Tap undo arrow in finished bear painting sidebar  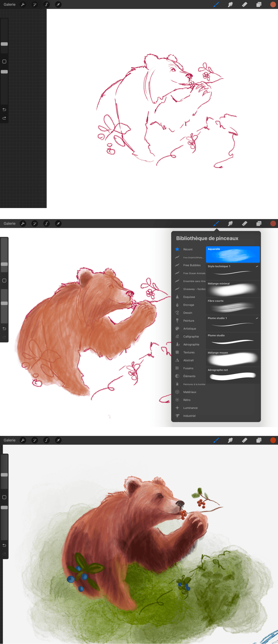(4, 545)
